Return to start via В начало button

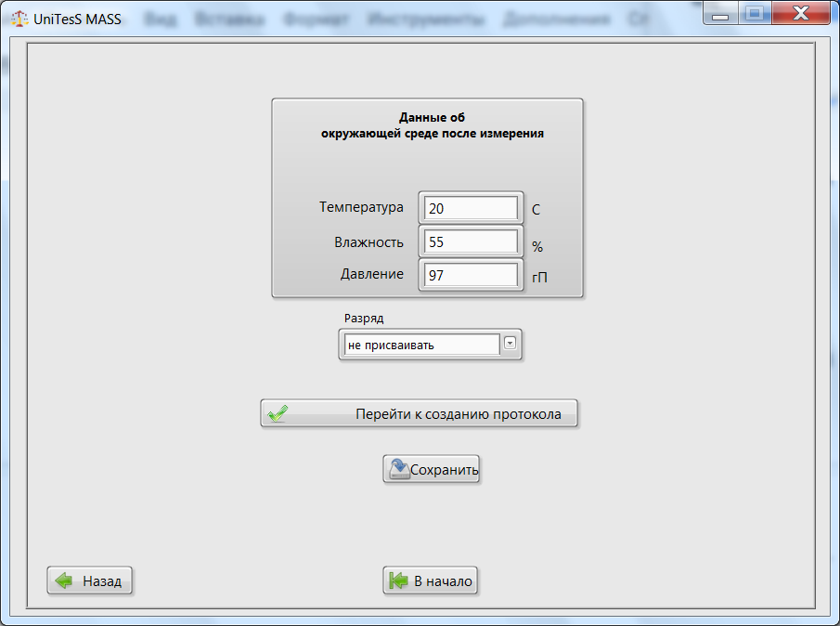coord(432,581)
